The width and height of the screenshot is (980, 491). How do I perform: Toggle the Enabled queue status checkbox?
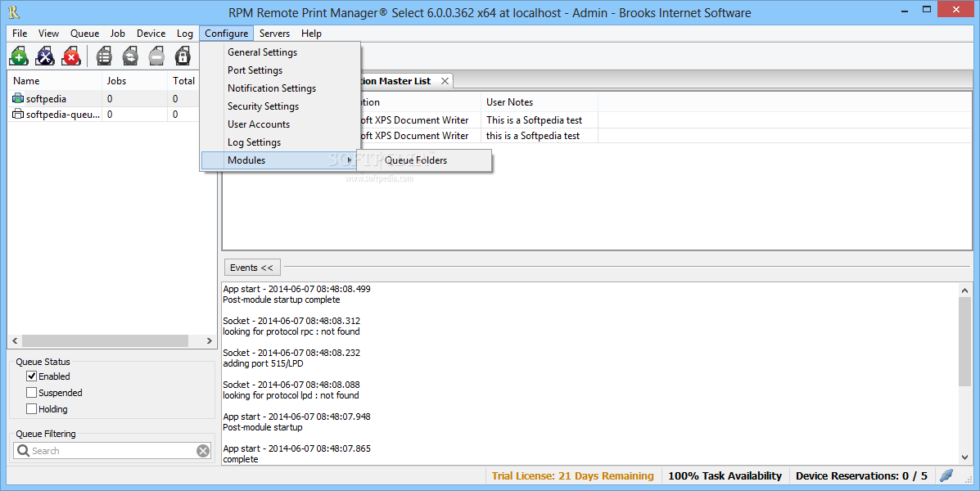pyautogui.click(x=31, y=376)
